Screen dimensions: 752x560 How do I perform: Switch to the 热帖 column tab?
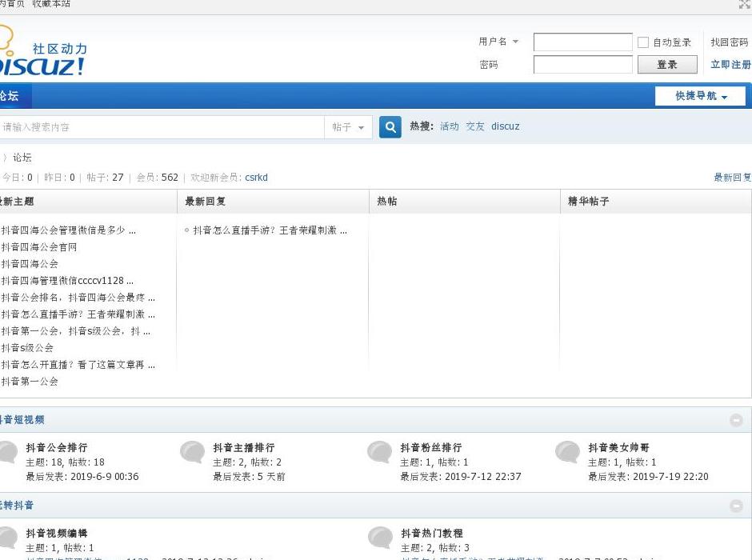pos(387,202)
